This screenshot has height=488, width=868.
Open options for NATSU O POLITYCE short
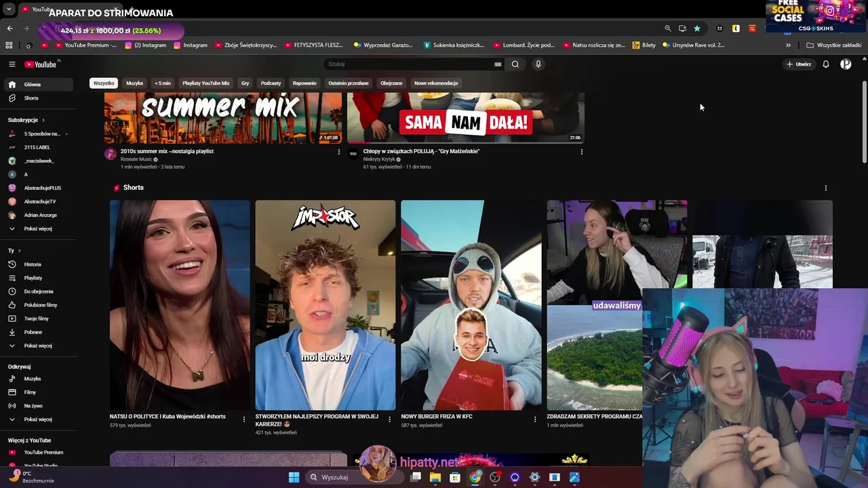point(244,420)
